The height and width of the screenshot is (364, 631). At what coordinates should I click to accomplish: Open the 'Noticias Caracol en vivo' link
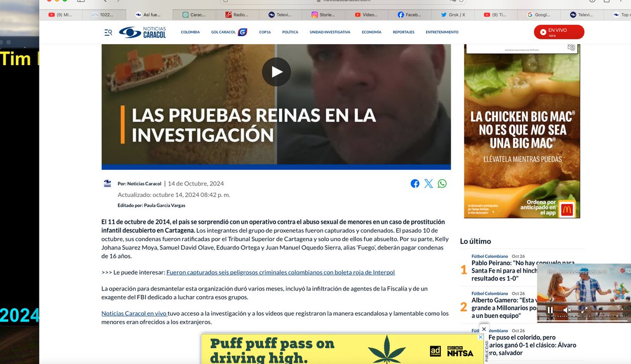pos(134,314)
